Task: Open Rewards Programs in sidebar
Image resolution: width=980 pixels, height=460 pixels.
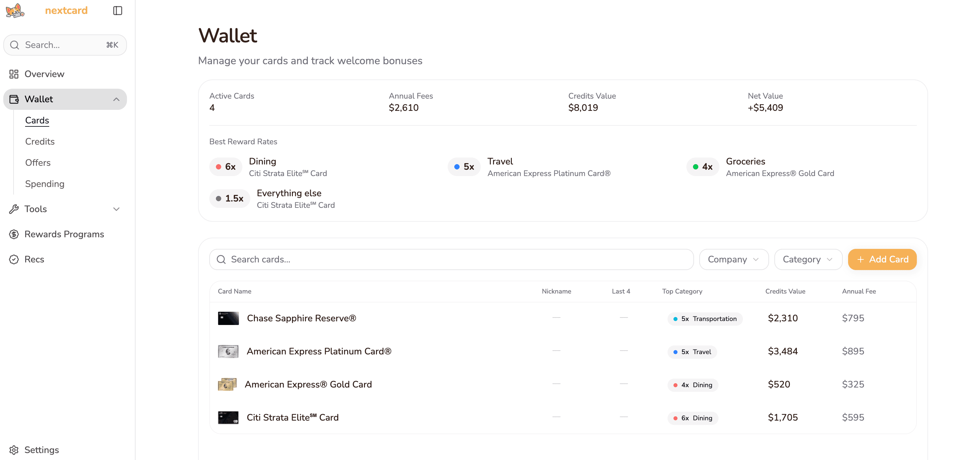Action: [x=65, y=234]
